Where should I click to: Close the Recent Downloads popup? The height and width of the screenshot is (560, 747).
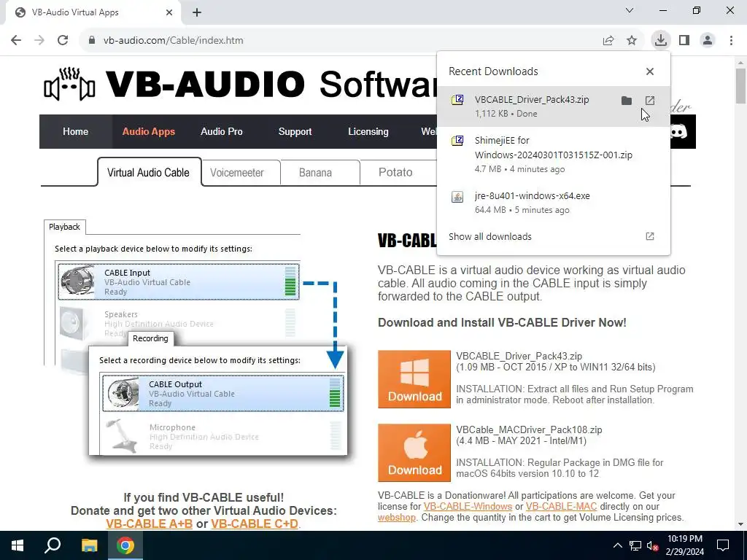tap(650, 71)
